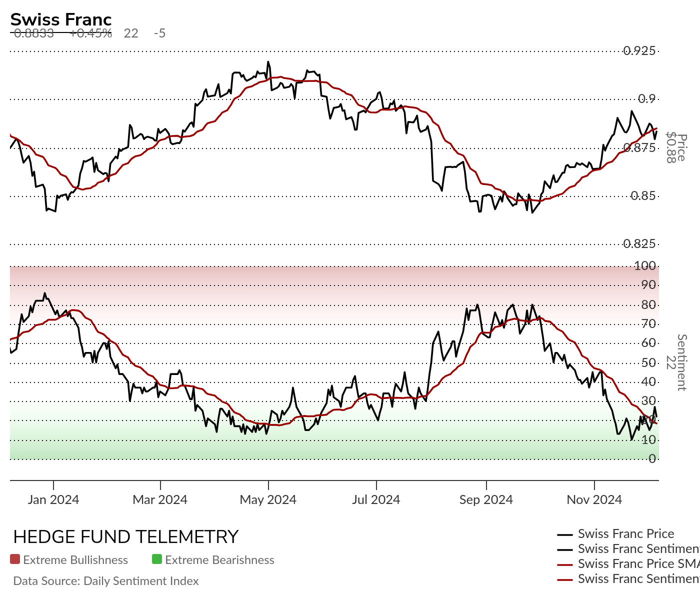Click the Extreme Bearishness green swatch
Screen dimensions: 700x600
tap(157, 559)
